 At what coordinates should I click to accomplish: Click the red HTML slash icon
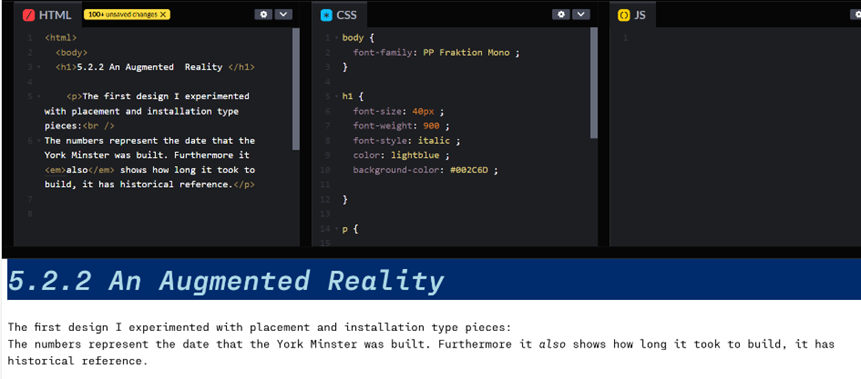[29, 15]
